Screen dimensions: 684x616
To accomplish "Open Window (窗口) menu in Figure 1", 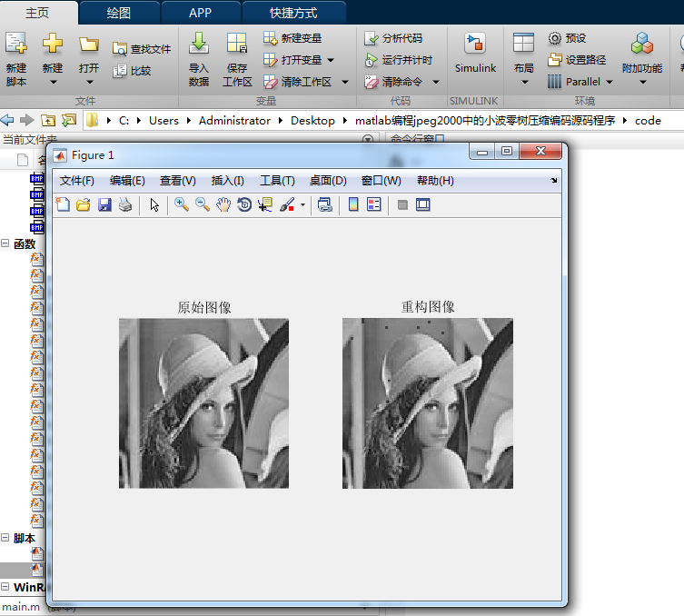I will click(382, 180).
